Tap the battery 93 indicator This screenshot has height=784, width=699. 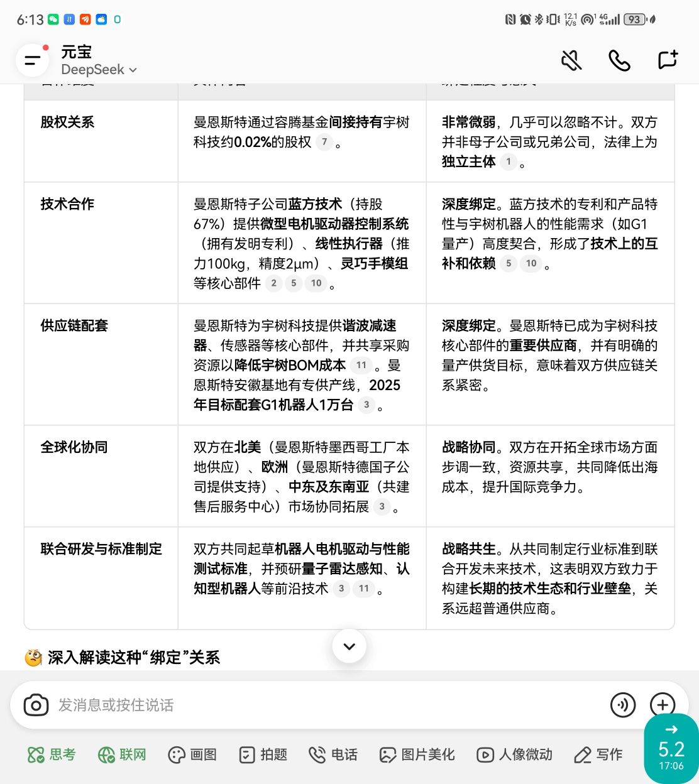[x=635, y=19]
